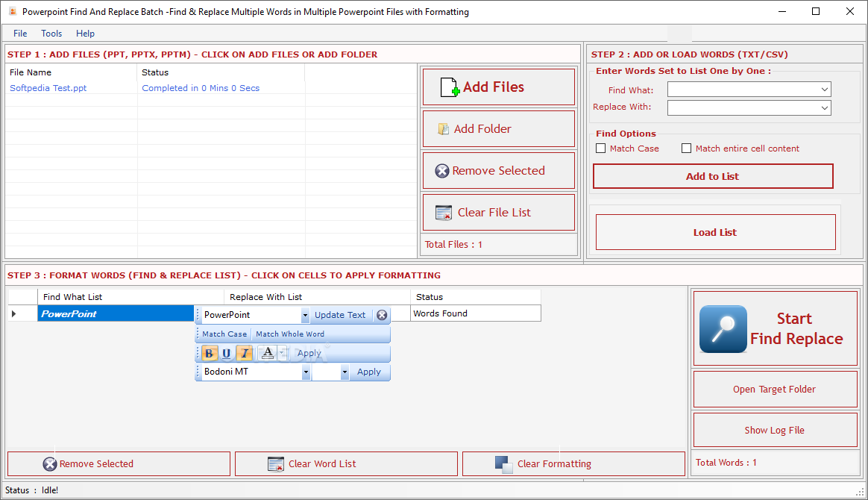Open the Help menu
Screen dimensions: 868x500
click(85, 34)
